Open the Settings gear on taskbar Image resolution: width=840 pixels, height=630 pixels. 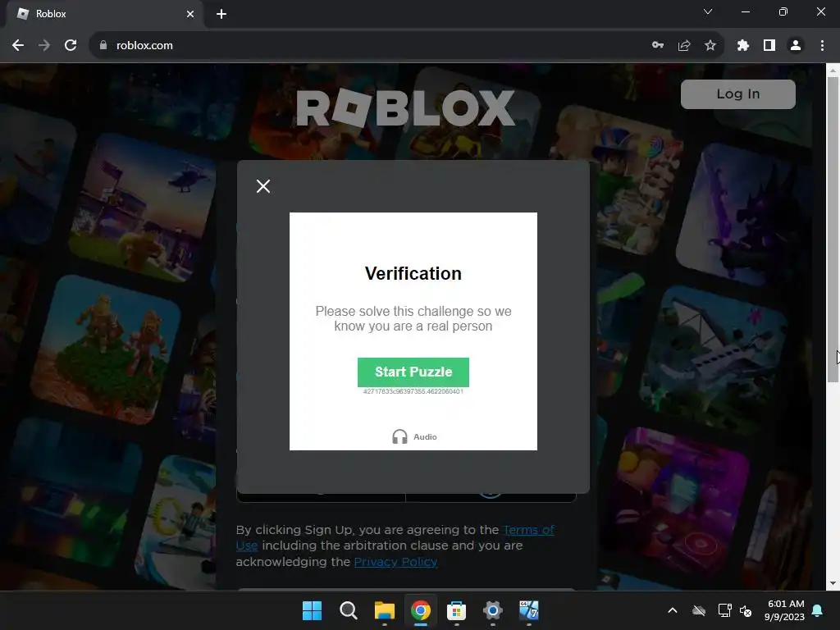(x=493, y=610)
